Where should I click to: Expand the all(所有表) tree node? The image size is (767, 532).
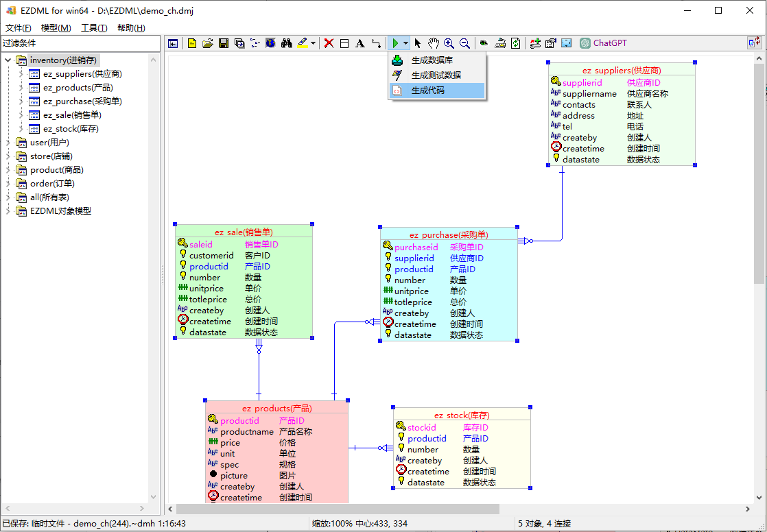coord(8,197)
